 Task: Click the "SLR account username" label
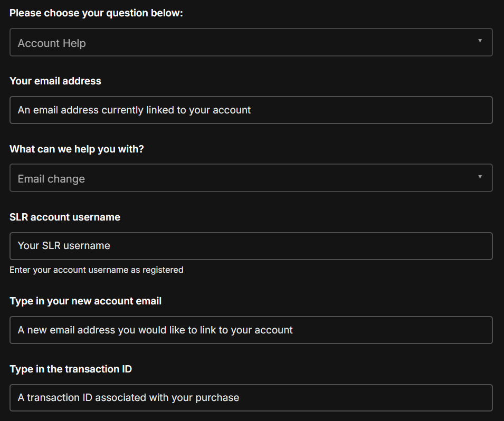65,217
